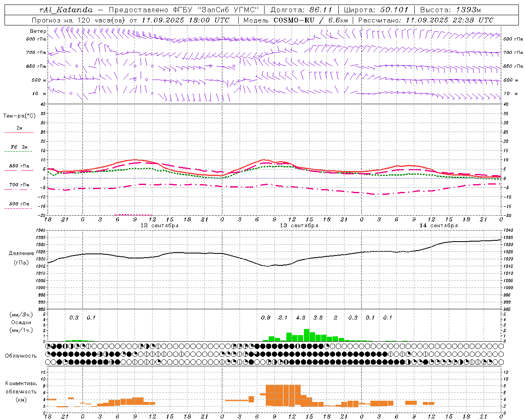525x420 pixels.
Task: Select the longitude value "Долгота: 86.11"
Action: 302,10
